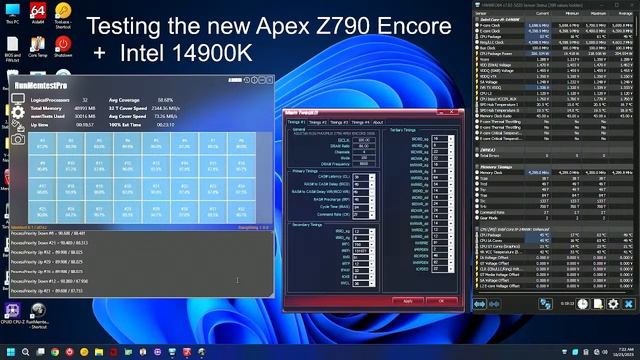Select the Total Errors sensor row
640x360 pixels.
tap(554, 156)
